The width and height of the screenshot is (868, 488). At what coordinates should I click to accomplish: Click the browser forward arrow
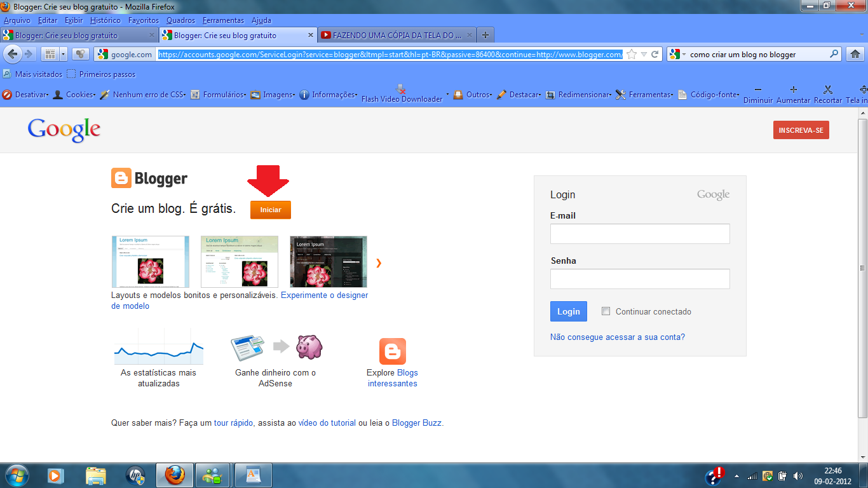point(28,54)
